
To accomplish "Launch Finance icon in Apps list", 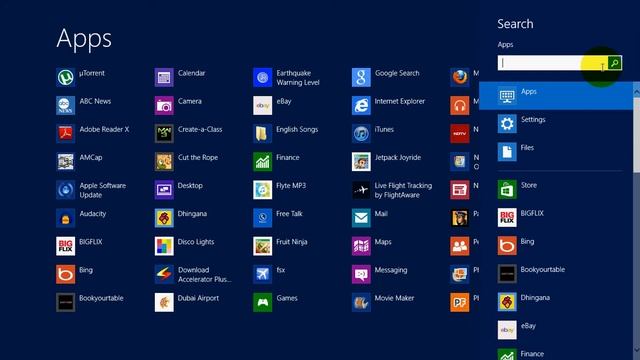I will click(262, 162).
